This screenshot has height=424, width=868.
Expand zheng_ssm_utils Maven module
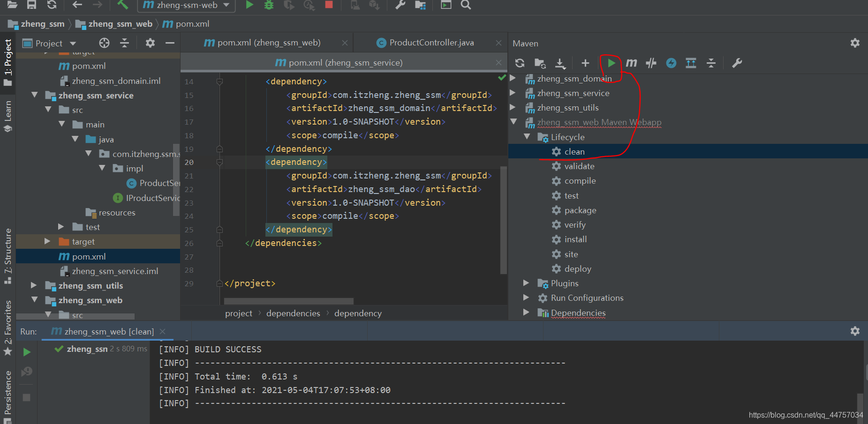[x=513, y=107]
